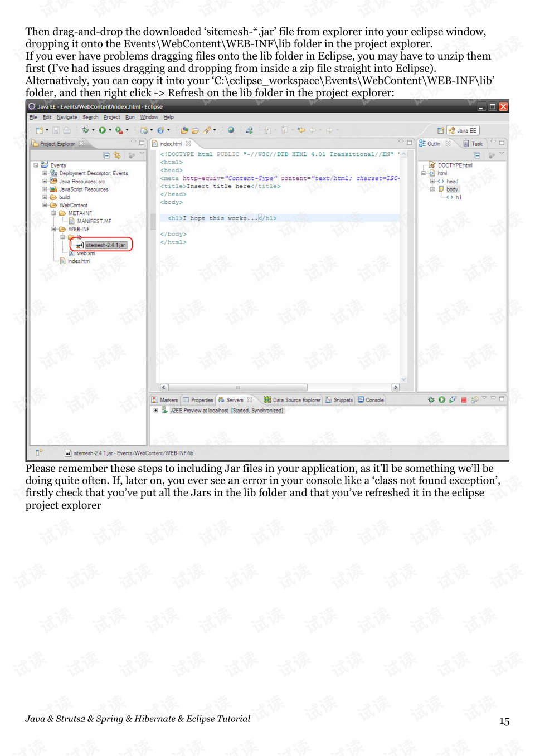Open Project Explorer view menu triangle

[x=142, y=154]
